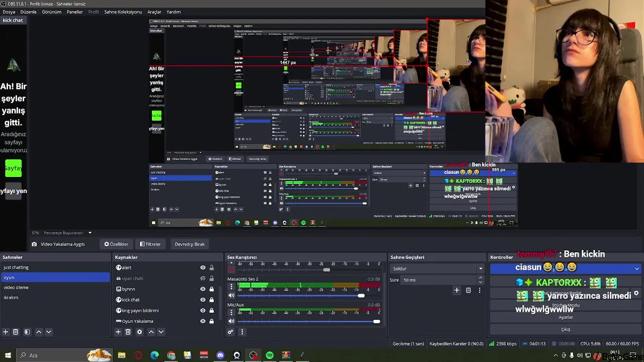Expand streaming button dropdown arrow in Kontroller
644x362 pixels.
coord(637,268)
